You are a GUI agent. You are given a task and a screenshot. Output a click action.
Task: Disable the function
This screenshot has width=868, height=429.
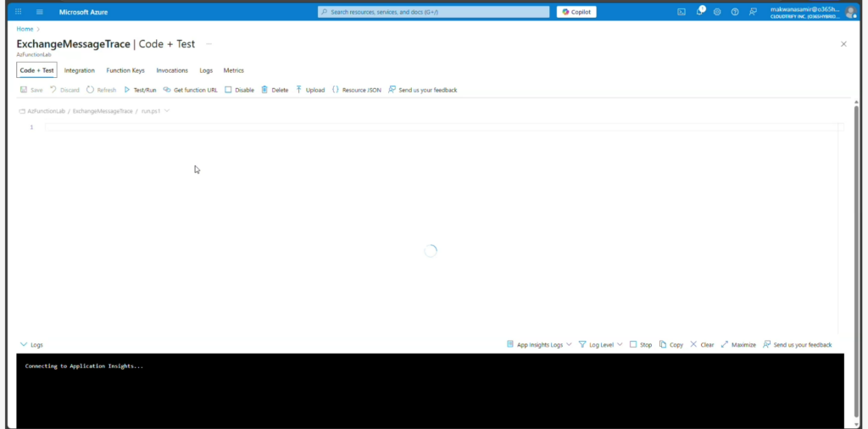[240, 90]
